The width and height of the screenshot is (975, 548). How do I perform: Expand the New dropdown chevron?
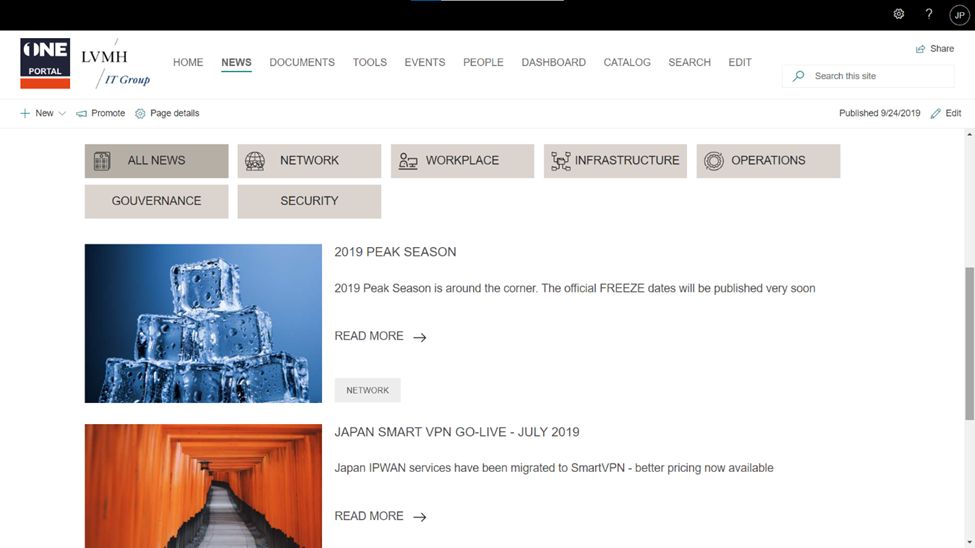[x=62, y=113]
